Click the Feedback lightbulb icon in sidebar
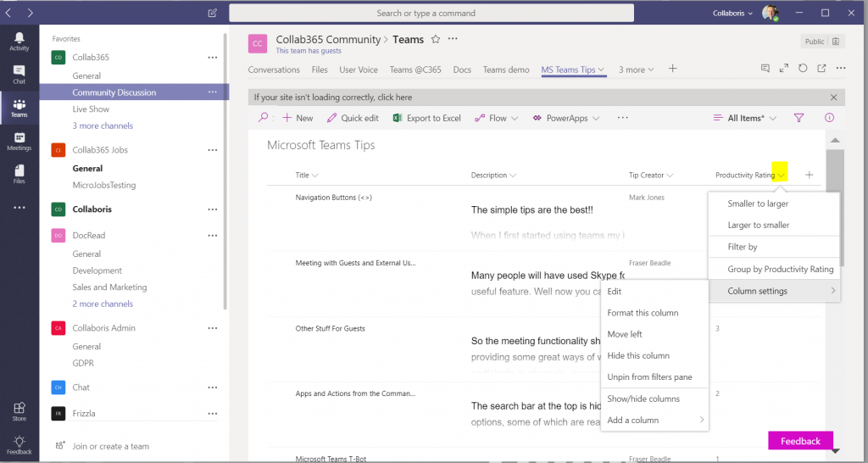 19,444
